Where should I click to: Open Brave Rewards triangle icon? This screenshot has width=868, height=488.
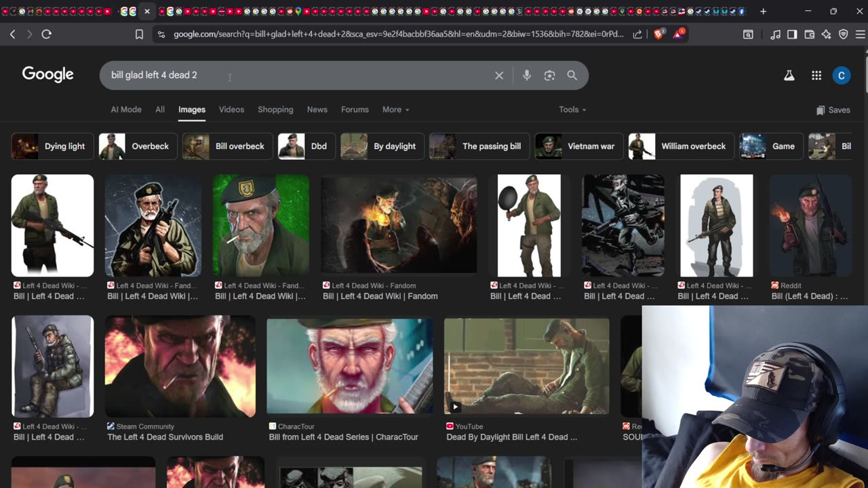pos(678,34)
